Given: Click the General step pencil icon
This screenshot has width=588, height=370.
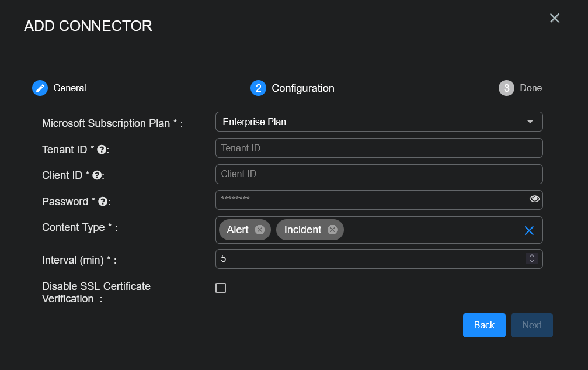Looking at the screenshot, I should click(40, 88).
